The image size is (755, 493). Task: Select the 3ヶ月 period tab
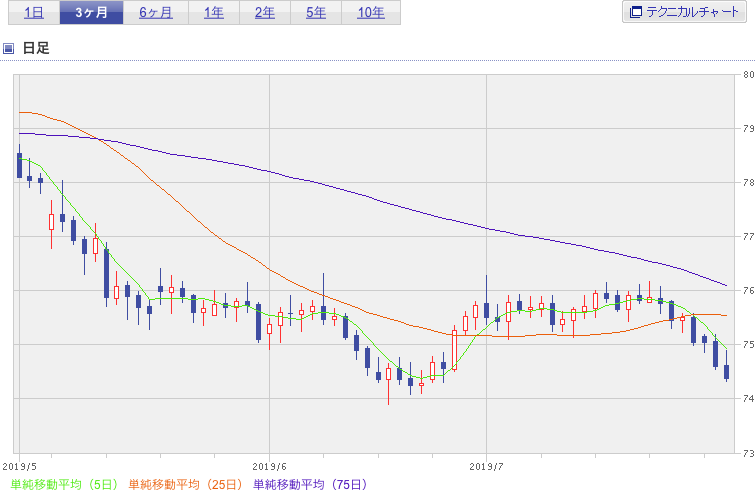click(91, 13)
